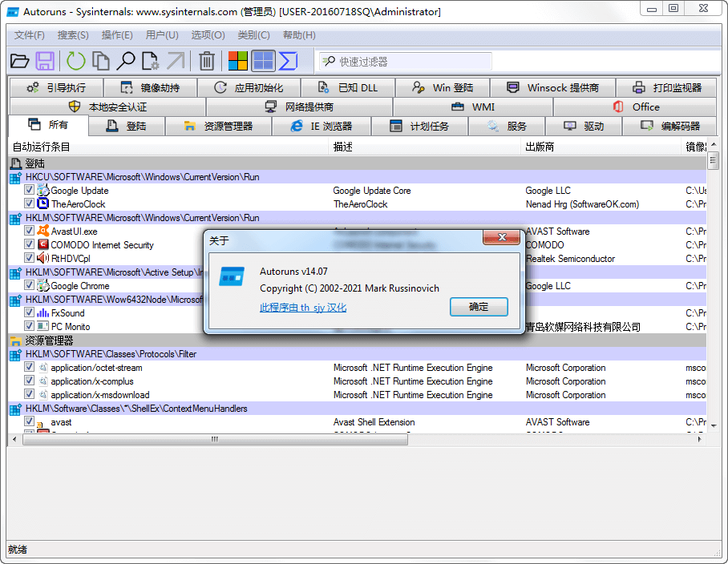Viewport: 728px width, 564px height.
Task: Open entry properties with the page-gear icon
Action: click(x=150, y=61)
